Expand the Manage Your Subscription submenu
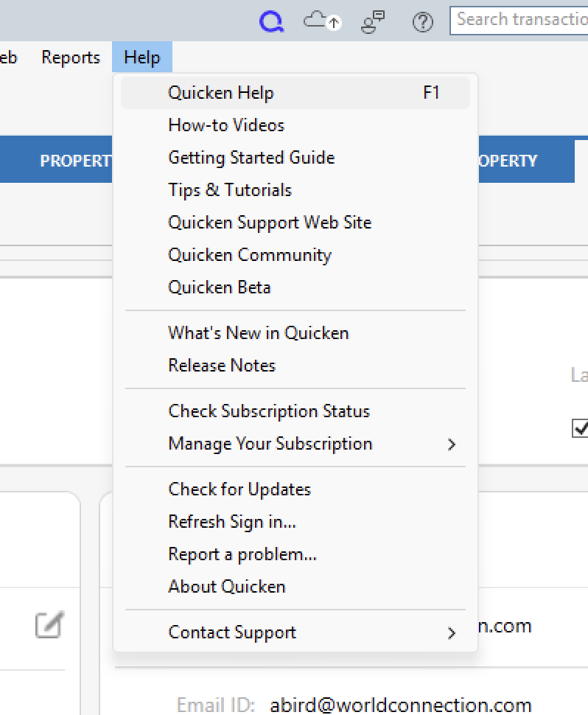 click(x=270, y=444)
